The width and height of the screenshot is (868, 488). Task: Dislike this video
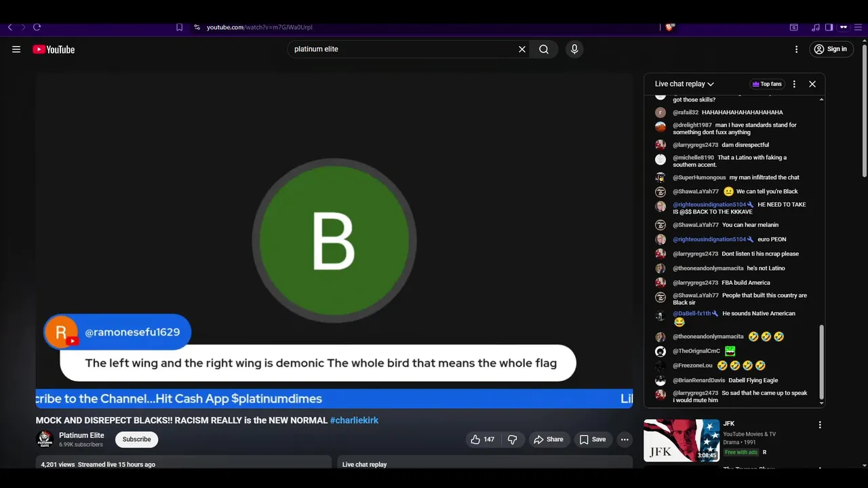point(512,439)
